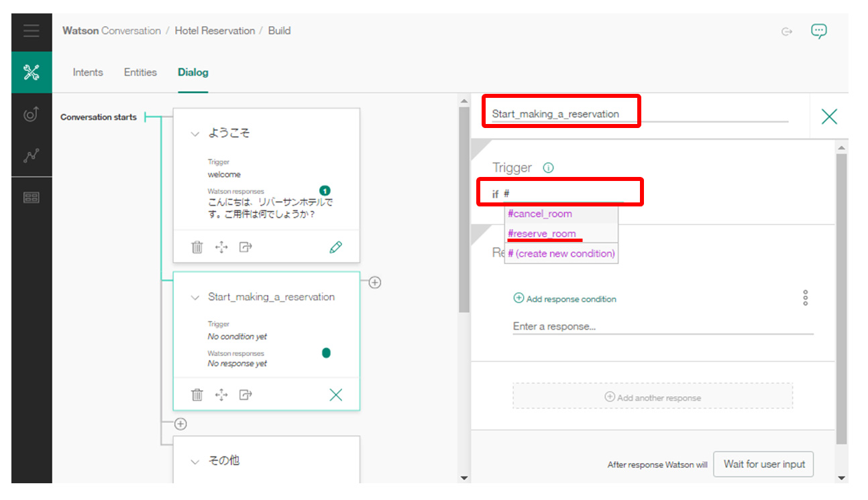868x500 pixels.
Task: Delete the ようこそ node with trash icon
Action: (x=197, y=247)
